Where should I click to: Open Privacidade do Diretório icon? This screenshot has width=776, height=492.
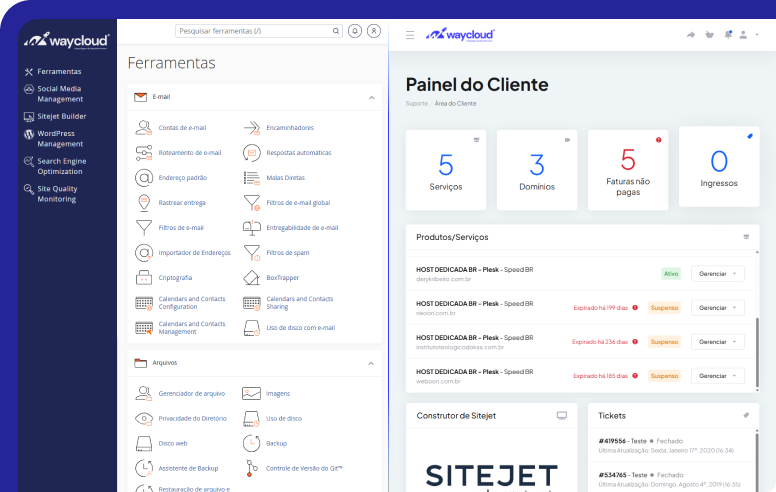[x=144, y=419]
